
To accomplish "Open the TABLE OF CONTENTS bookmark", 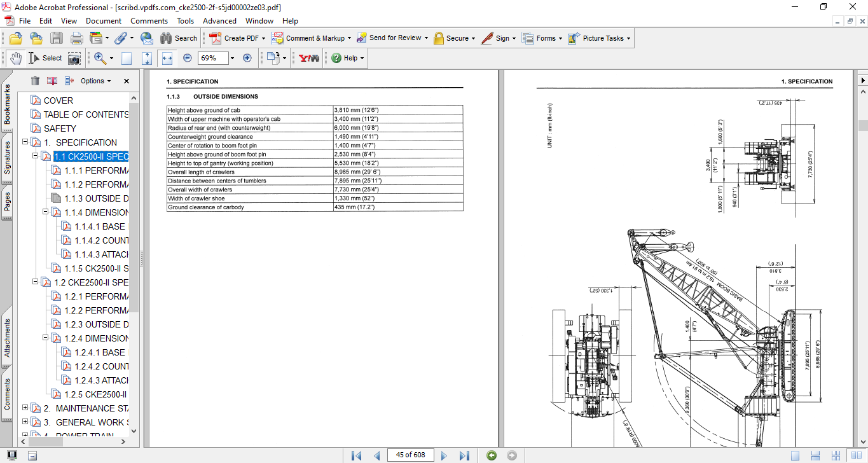I will tap(85, 114).
